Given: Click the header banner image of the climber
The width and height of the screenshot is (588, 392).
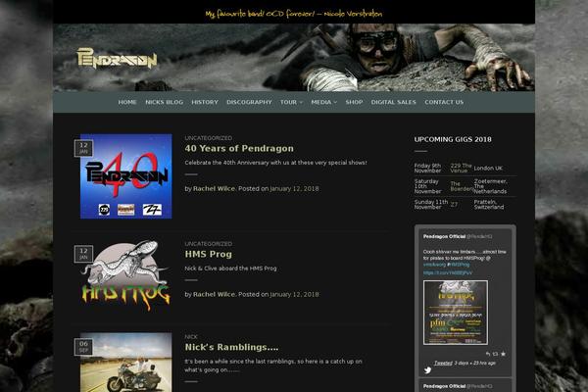Looking at the screenshot, I should click(294, 58).
